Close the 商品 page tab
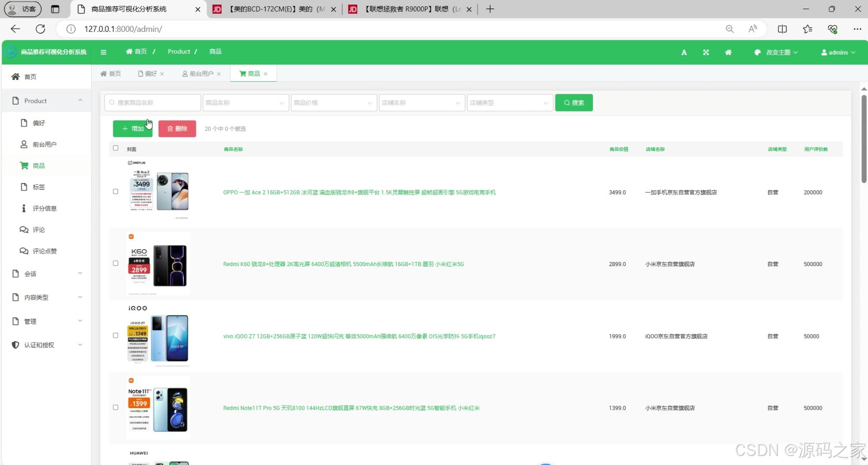868x465 pixels. point(266,74)
